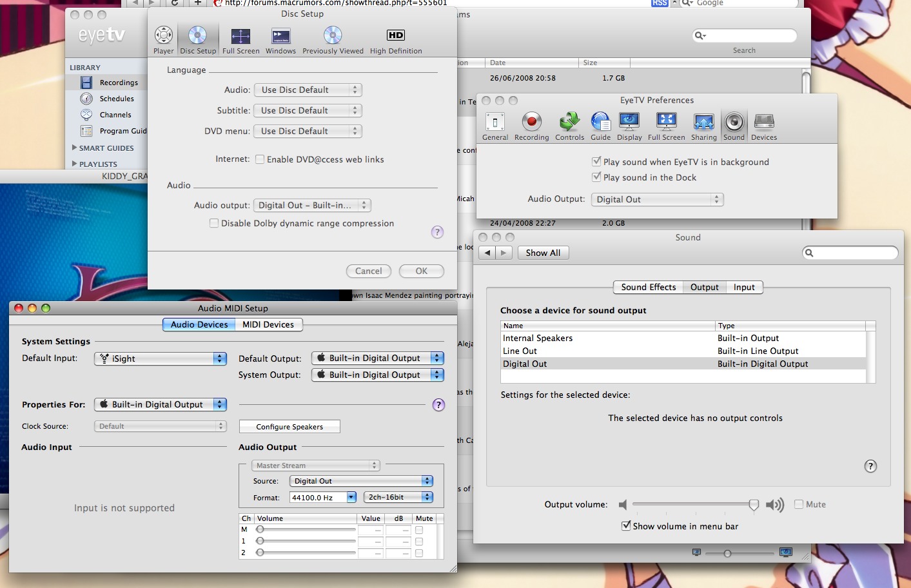Image resolution: width=911 pixels, height=588 pixels.
Task: Open Devices preferences in EyeTV
Action: click(x=764, y=126)
